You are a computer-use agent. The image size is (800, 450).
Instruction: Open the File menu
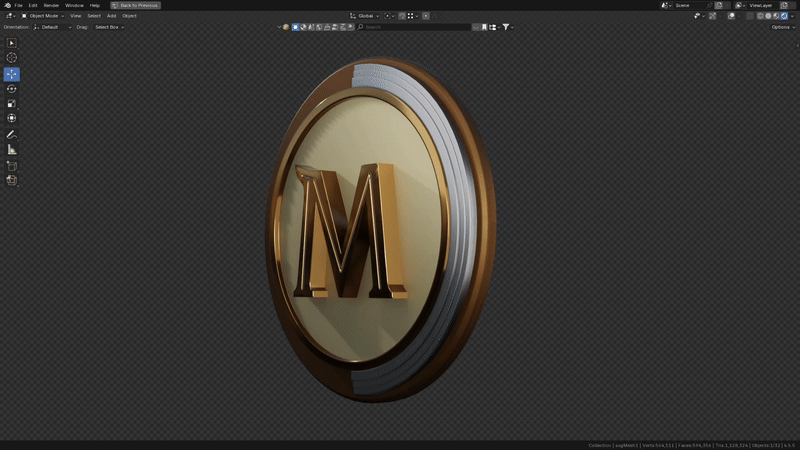[18, 5]
